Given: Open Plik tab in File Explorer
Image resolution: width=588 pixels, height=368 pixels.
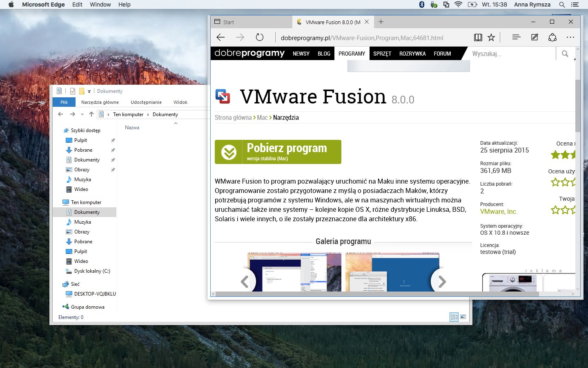Looking at the screenshot, I should pos(64,102).
